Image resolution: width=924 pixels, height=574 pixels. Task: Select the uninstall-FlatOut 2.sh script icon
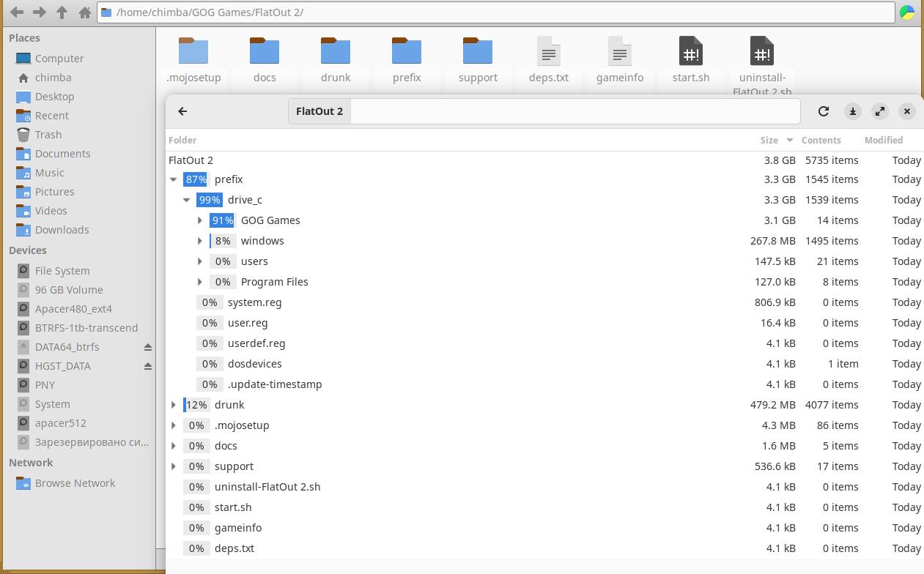(762, 51)
